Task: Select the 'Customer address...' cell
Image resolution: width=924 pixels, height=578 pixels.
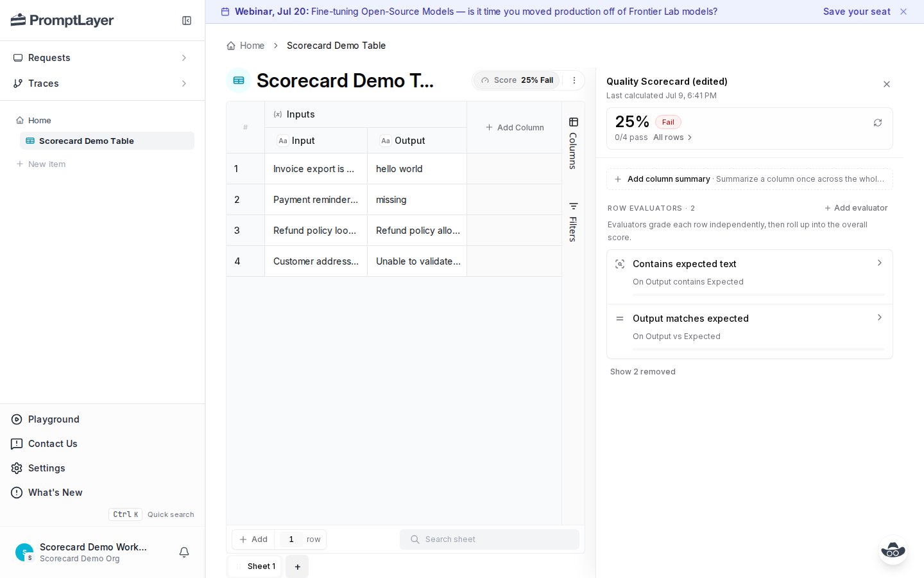Action: 316,261
